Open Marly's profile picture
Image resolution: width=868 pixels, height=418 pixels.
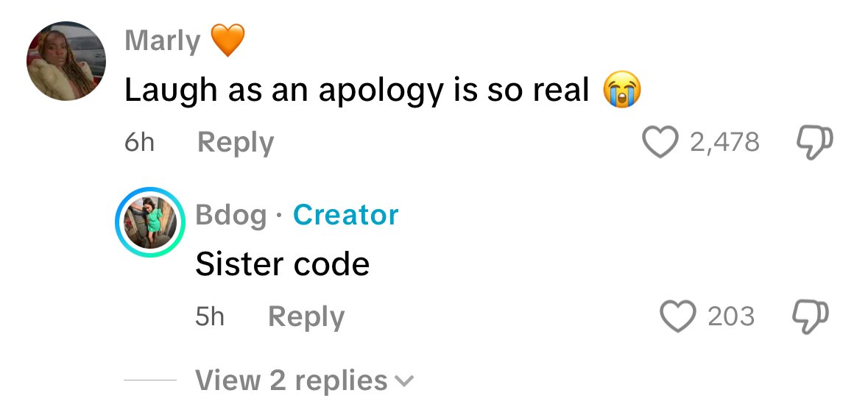coord(66,61)
